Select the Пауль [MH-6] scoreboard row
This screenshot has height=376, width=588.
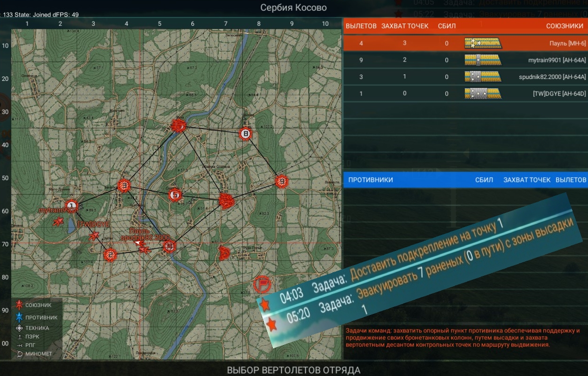[x=466, y=43]
